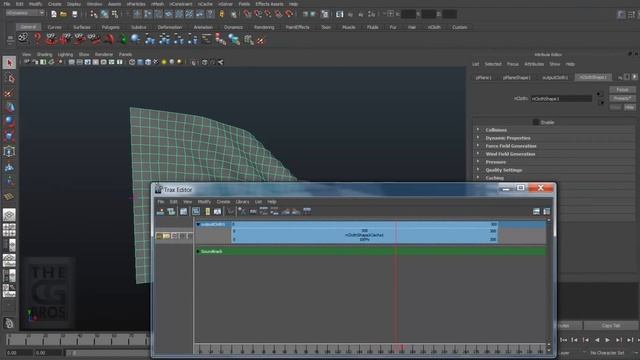Image resolution: width=640 pixels, height=360 pixels.
Task: Expand the Caching section
Action: (478, 178)
